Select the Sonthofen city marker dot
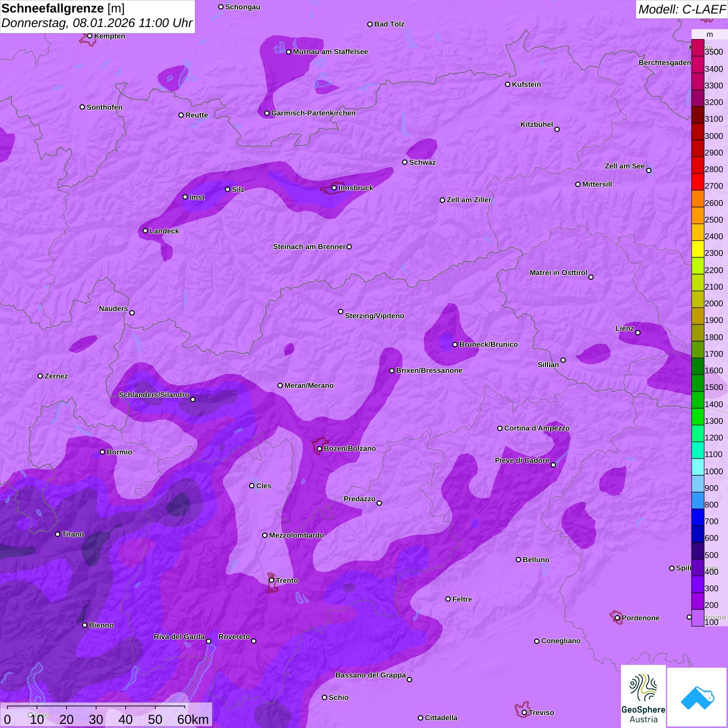Viewport: 728px width, 728px height. point(82,107)
